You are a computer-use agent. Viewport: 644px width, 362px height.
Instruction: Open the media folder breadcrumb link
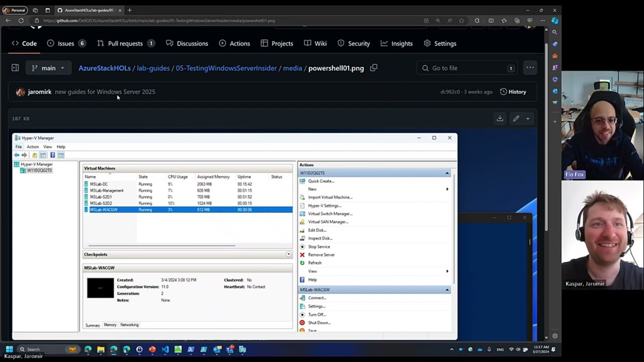(292, 68)
